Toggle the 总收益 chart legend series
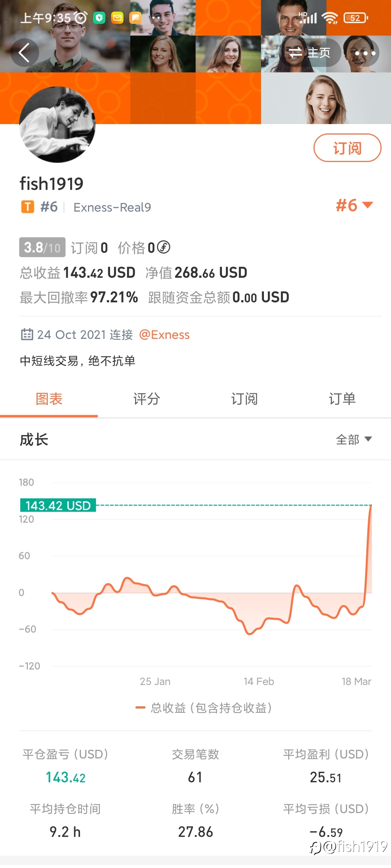 pos(203,708)
